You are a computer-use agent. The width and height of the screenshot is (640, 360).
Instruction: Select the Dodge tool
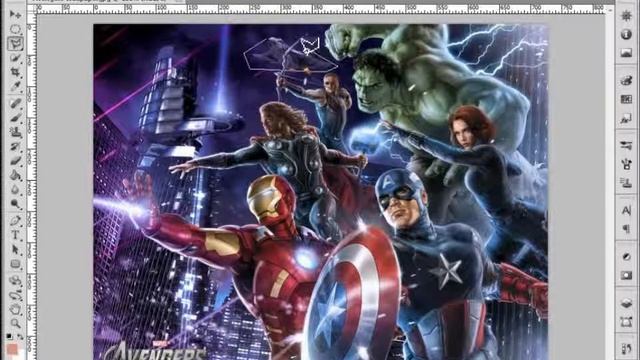(x=15, y=204)
